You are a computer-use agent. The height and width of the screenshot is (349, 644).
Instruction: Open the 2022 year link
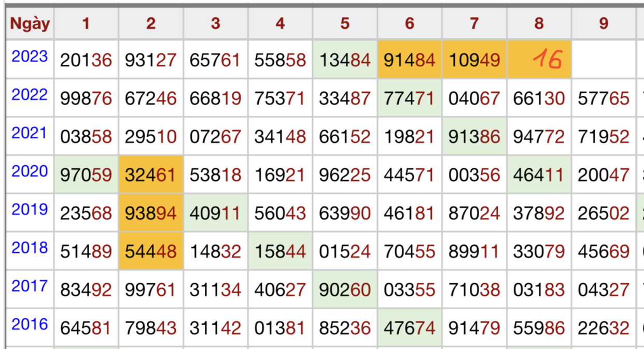30,95
